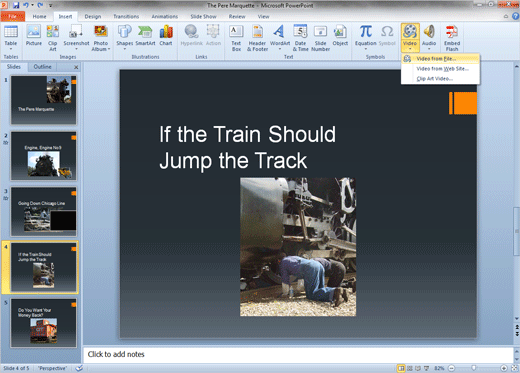The height and width of the screenshot is (373, 520).
Task: Open the File backstage button
Action: [13, 16]
